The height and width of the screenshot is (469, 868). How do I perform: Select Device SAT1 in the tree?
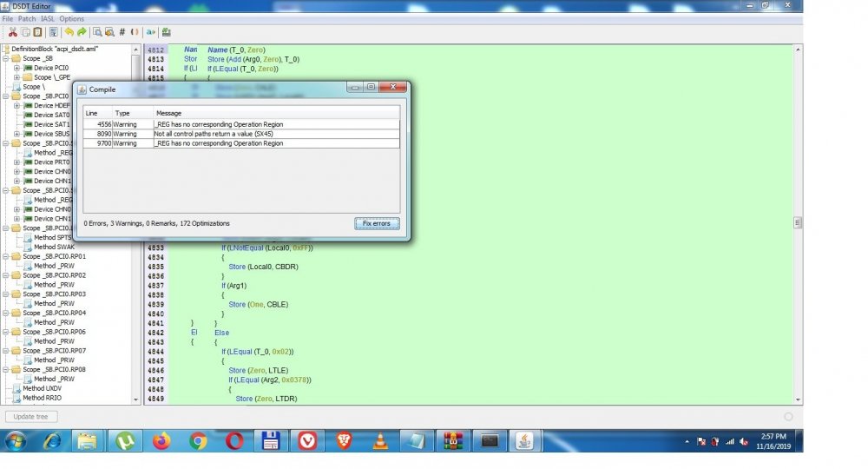pos(52,124)
